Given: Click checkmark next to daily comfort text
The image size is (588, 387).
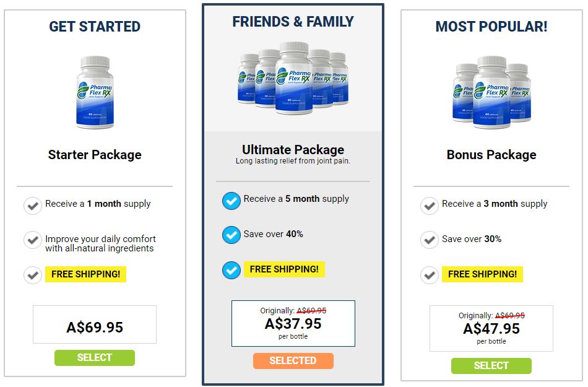Looking at the screenshot, I should [33, 240].
